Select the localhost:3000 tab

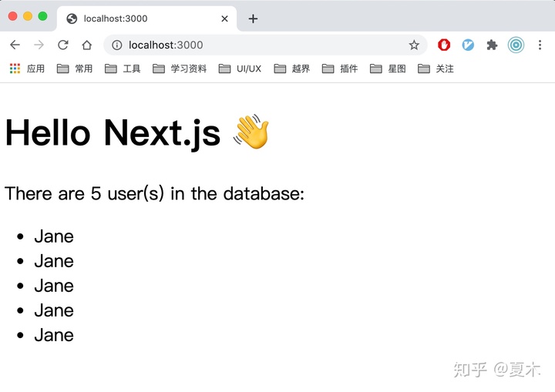[146, 18]
